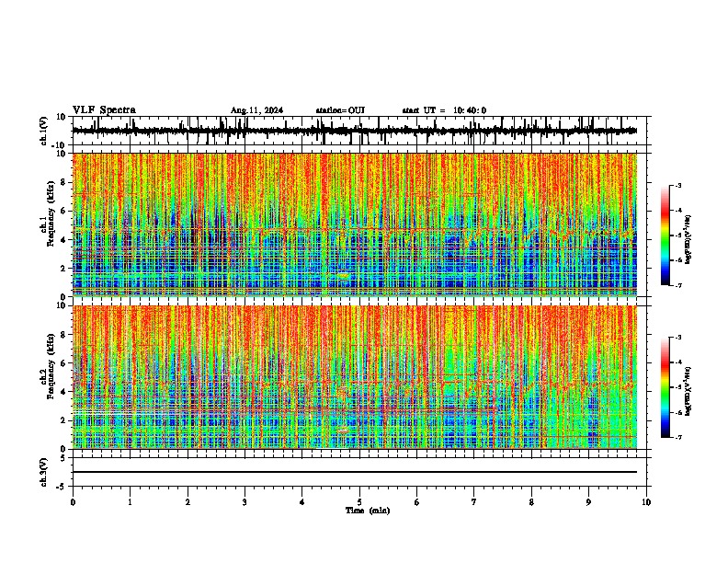Click time axis tick label '9'

[x=588, y=502]
